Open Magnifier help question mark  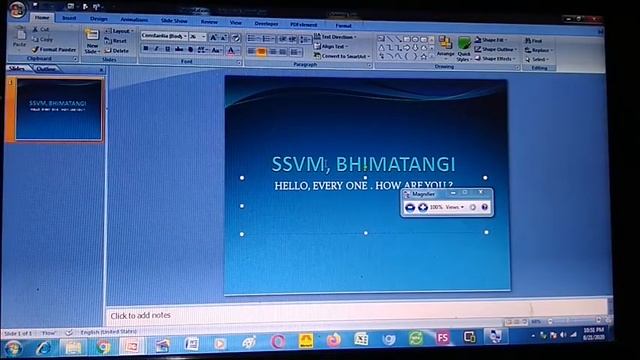pos(484,207)
